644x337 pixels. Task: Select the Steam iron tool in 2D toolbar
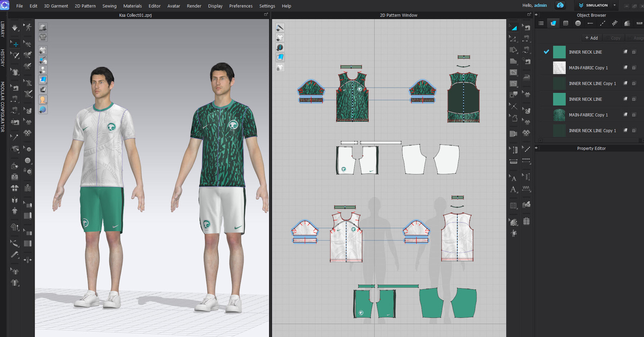coord(526,77)
